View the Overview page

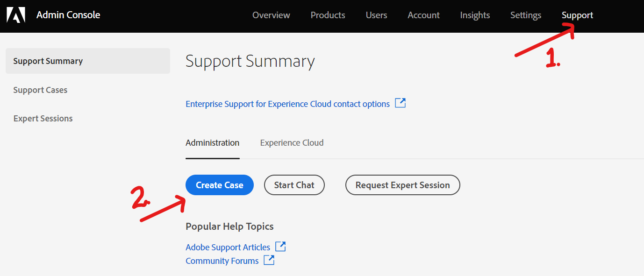coord(271,15)
